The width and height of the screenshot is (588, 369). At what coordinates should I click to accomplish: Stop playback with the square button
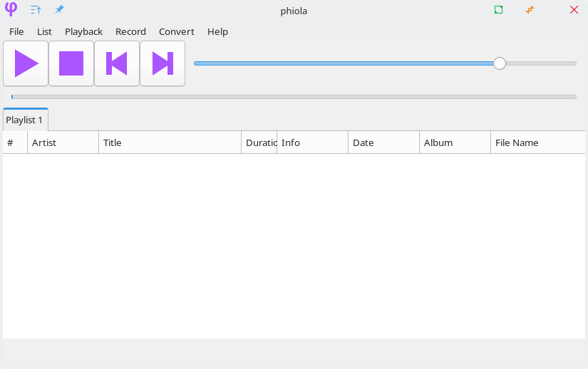[x=71, y=63]
